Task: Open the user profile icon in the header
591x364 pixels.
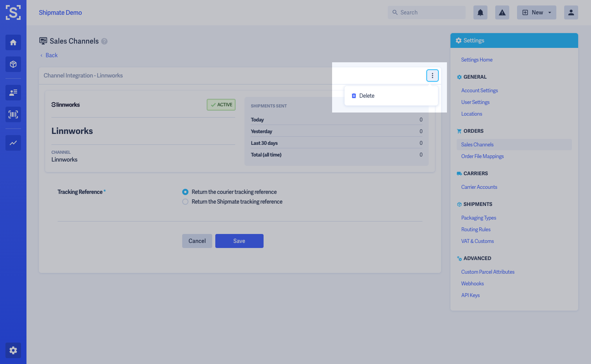Action: pyautogui.click(x=571, y=12)
